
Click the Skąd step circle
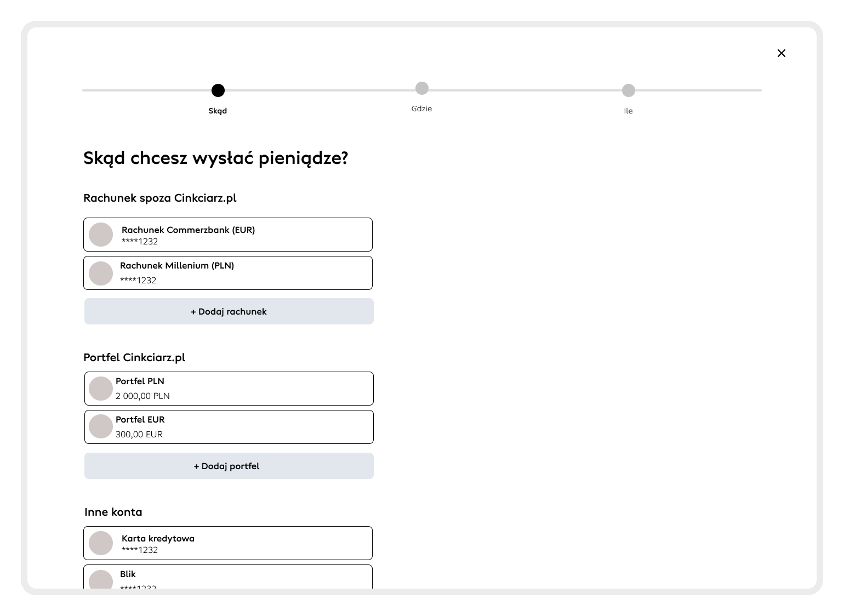[x=218, y=90]
